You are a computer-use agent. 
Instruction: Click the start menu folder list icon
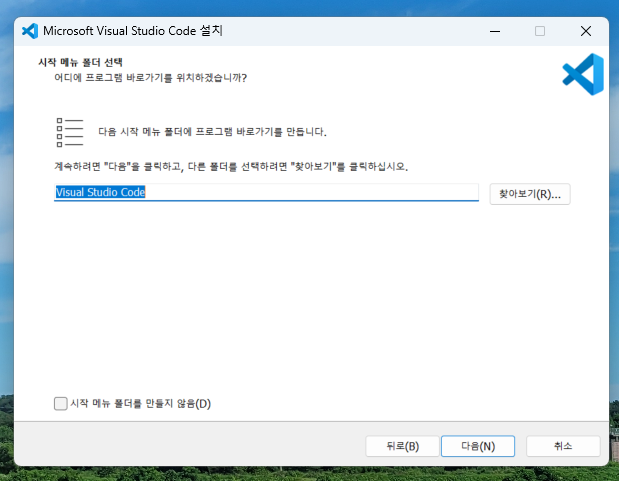(x=70, y=132)
